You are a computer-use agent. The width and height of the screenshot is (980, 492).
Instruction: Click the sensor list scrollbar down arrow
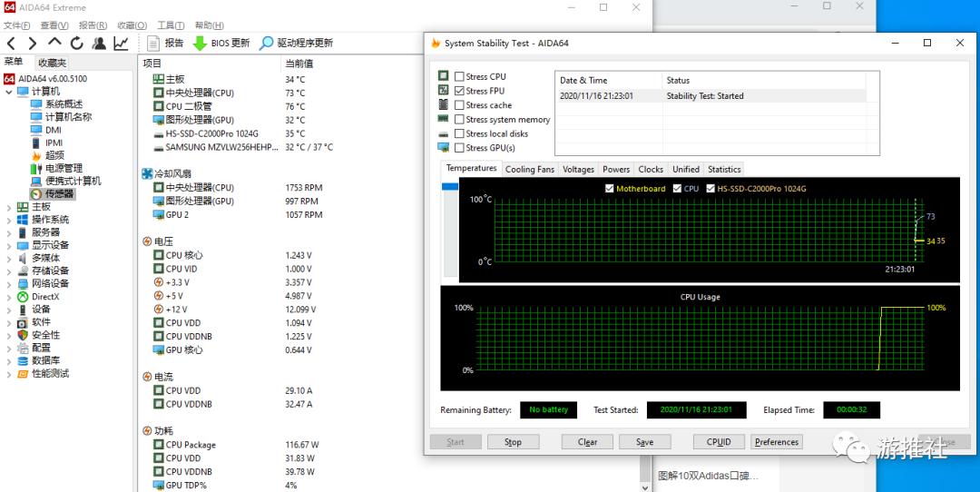click(x=646, y=487)
